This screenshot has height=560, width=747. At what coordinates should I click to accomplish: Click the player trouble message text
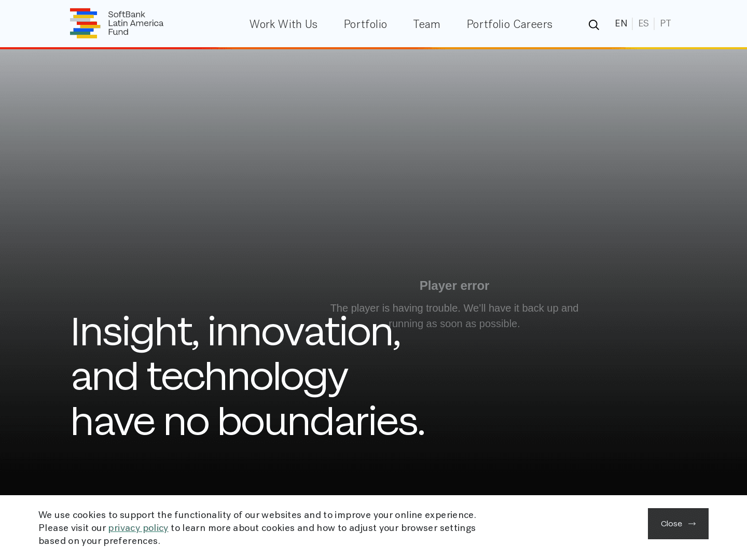tap(454, 309)
